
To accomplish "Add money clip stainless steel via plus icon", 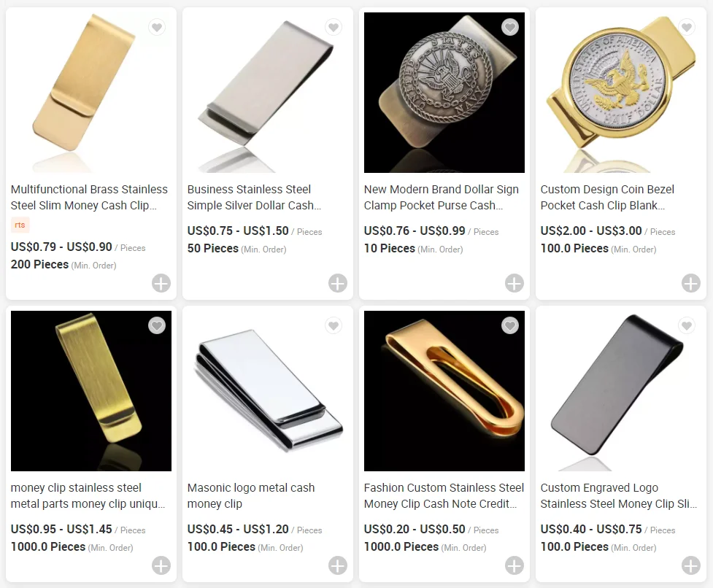I will click(x=161, y=565).
